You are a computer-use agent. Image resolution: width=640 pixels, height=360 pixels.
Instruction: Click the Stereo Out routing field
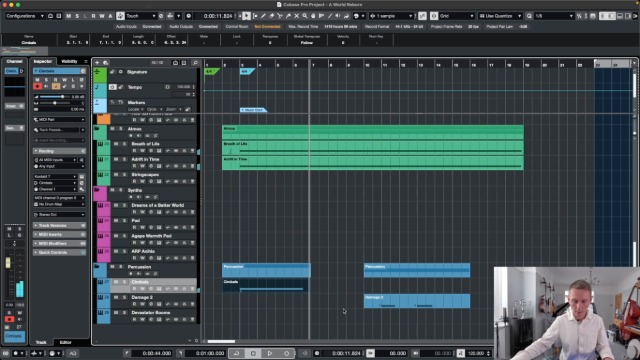pos(59,214)
